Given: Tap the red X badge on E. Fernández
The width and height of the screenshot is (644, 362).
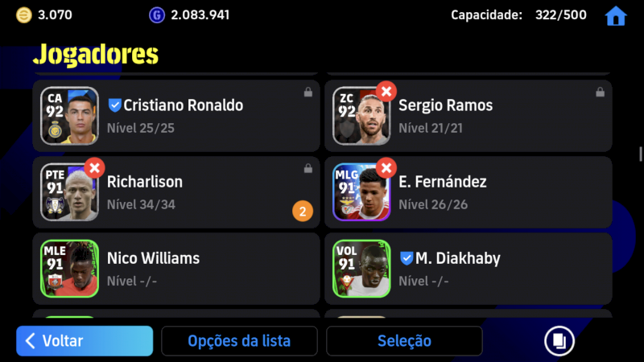Looking at the screenshot, I should click(x=386, y=168).
